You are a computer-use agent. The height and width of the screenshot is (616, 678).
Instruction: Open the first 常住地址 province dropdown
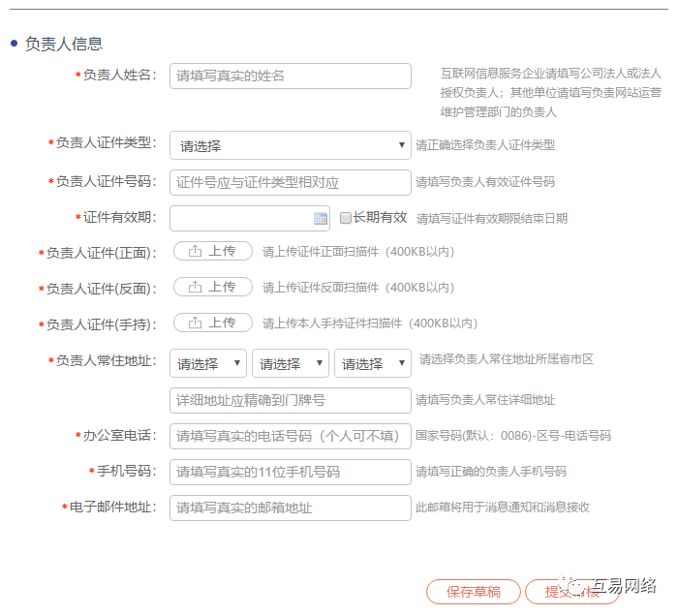208,363
